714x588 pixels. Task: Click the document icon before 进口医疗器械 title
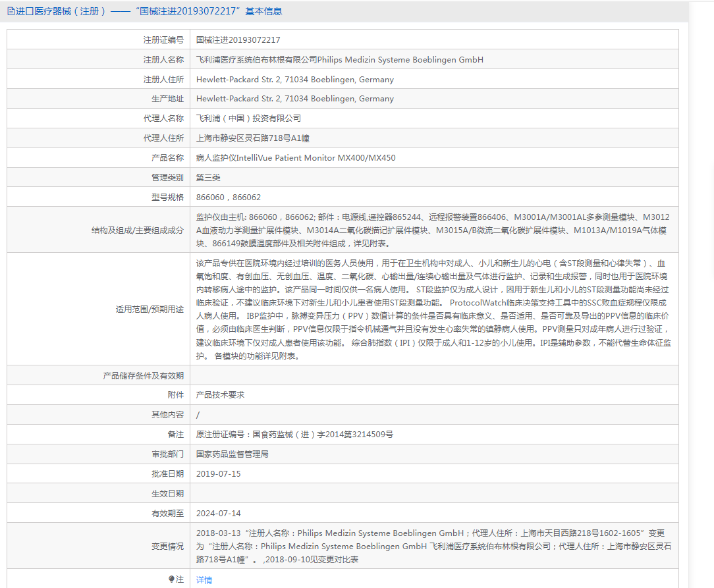click(x=11, y=11)
